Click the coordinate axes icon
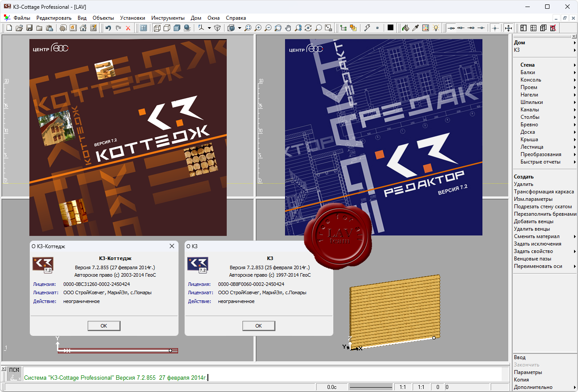578x392 pixels. click(201, 28)
